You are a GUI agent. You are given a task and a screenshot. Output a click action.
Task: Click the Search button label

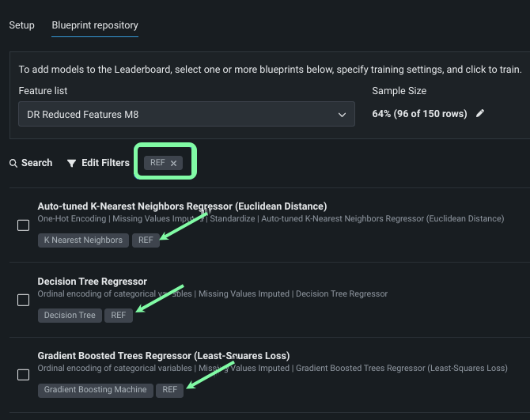click(36, 163)
